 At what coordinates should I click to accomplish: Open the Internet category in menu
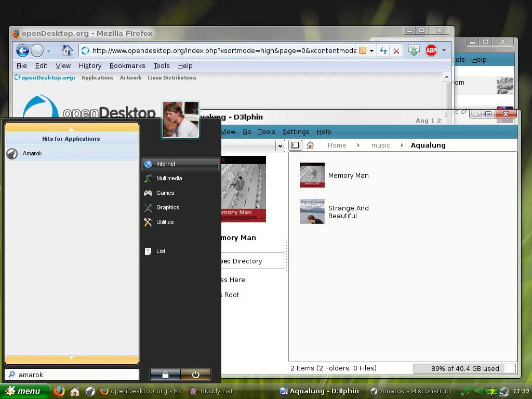click(x=180, y=164)
